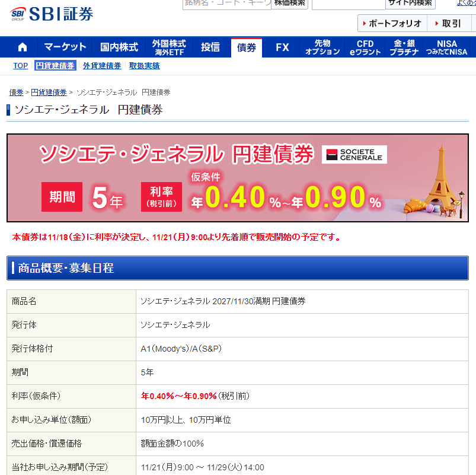Click the 額面金額の100% cell
Screen dimensions: 476x475
pos(302,444)
